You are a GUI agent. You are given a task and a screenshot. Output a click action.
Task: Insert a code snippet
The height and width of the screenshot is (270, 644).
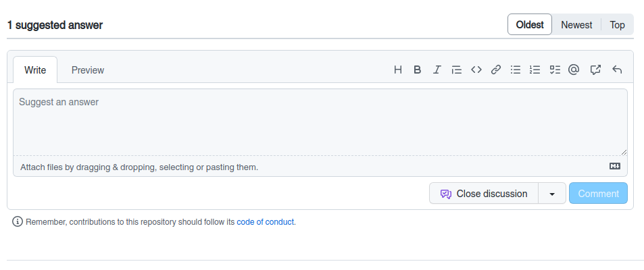pos(476,70)
